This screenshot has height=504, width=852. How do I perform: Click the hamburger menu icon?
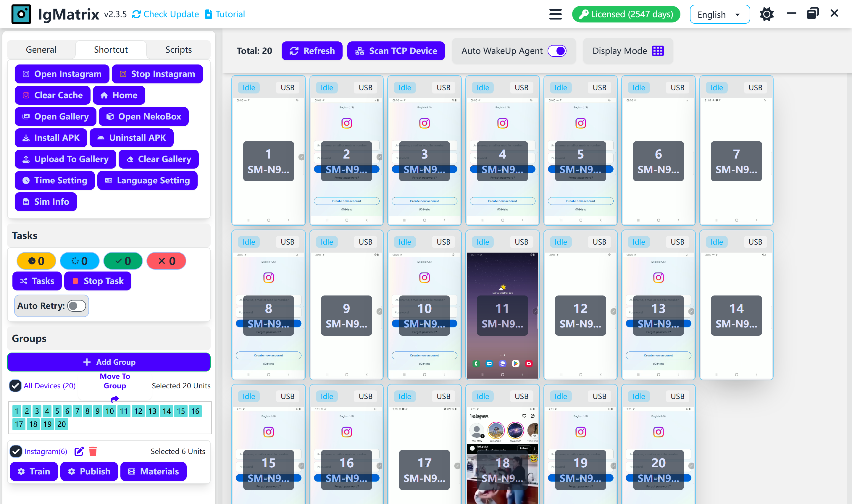555,14
